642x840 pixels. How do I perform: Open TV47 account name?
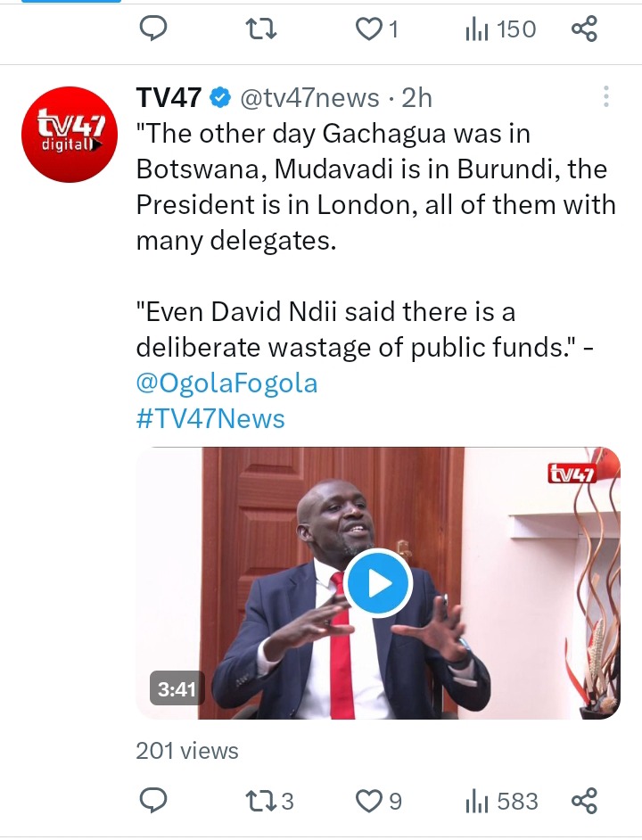pyautogui.click(x=169, y=97)
